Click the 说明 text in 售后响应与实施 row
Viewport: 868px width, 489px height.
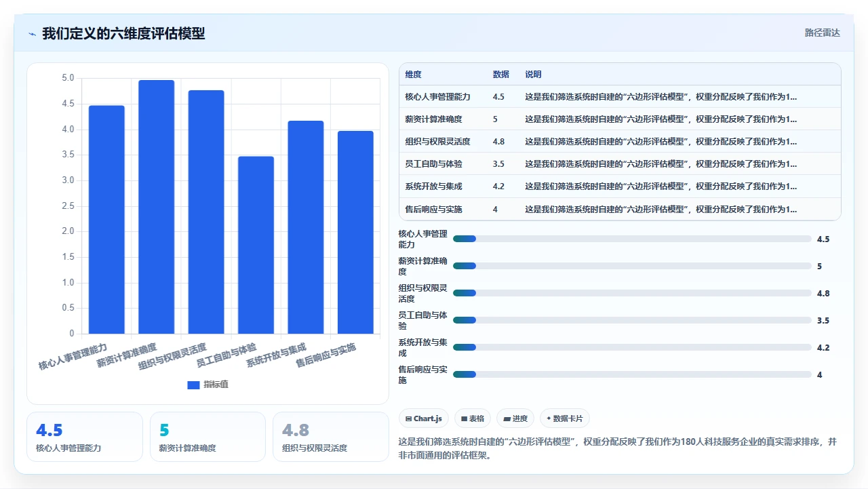(x=661, y=210)
